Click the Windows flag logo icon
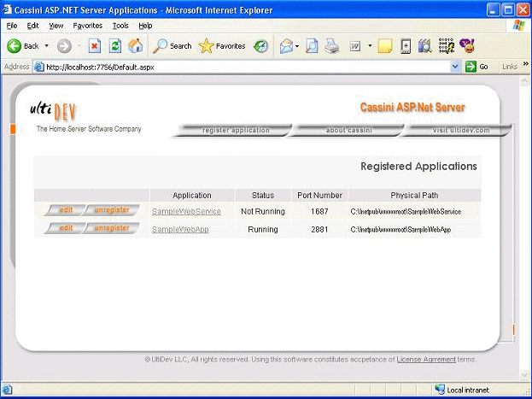Screen dimensions: 532x399 pos(519,26)
